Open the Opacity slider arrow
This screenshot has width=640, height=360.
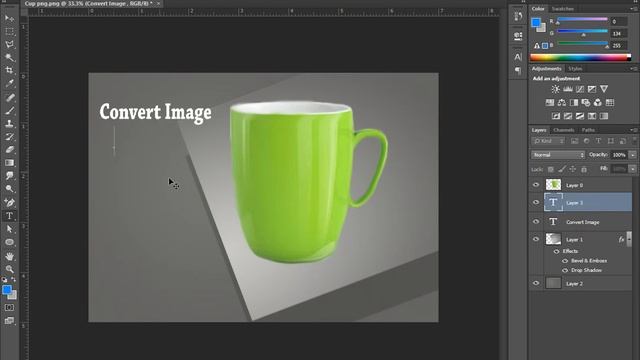tap(633, 155)
